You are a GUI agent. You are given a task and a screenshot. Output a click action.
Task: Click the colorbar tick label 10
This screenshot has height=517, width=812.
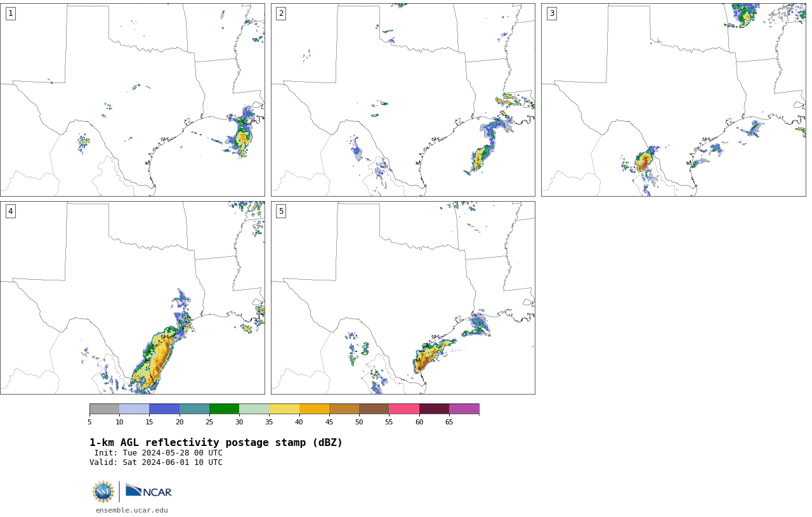tap(119, 422)
